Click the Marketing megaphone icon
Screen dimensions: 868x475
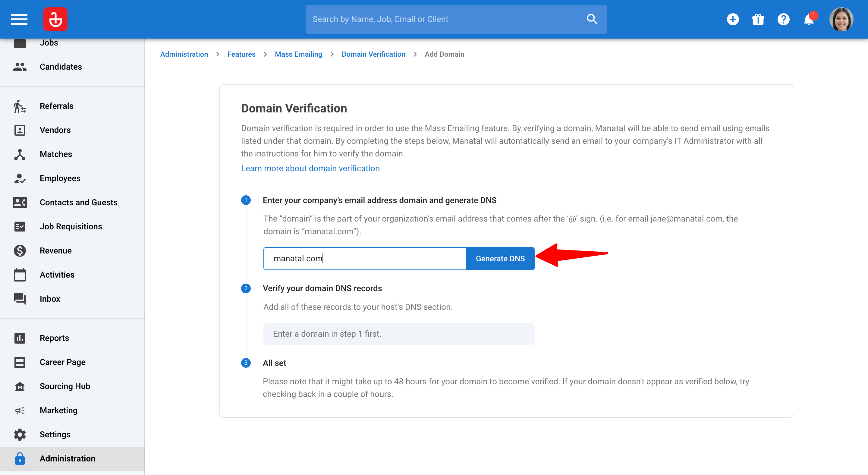(x=20, y=410)
